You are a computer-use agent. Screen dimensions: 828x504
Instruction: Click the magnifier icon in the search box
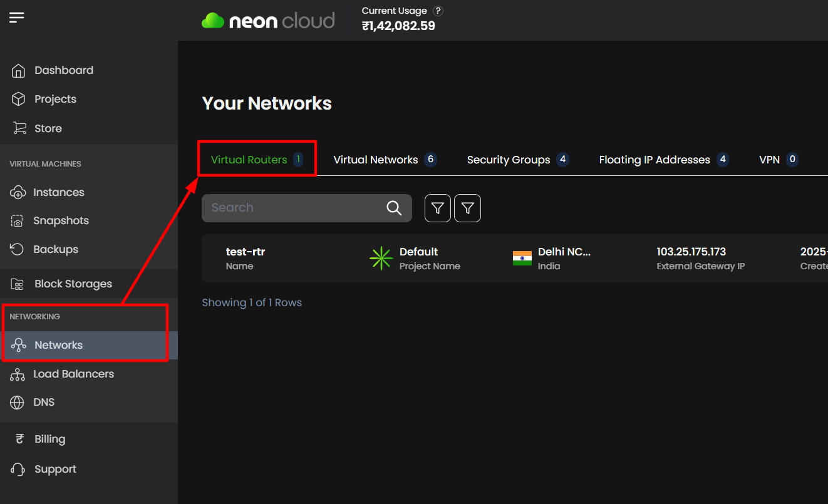click(394, 208)
